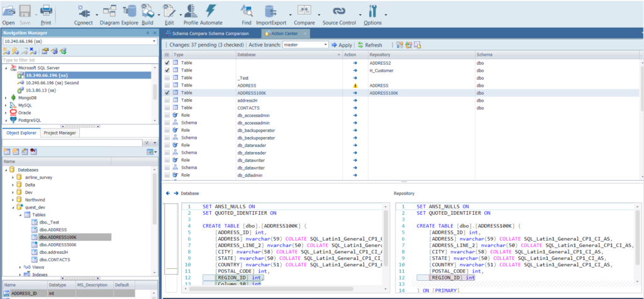Check the addressJH table row checkbox

point(167,101)
